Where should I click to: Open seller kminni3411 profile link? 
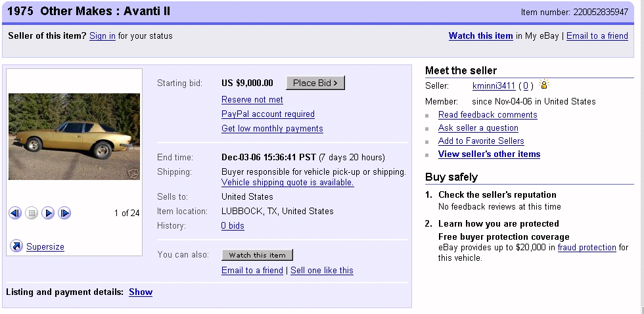pyautogui.click(x=494, y=85)
